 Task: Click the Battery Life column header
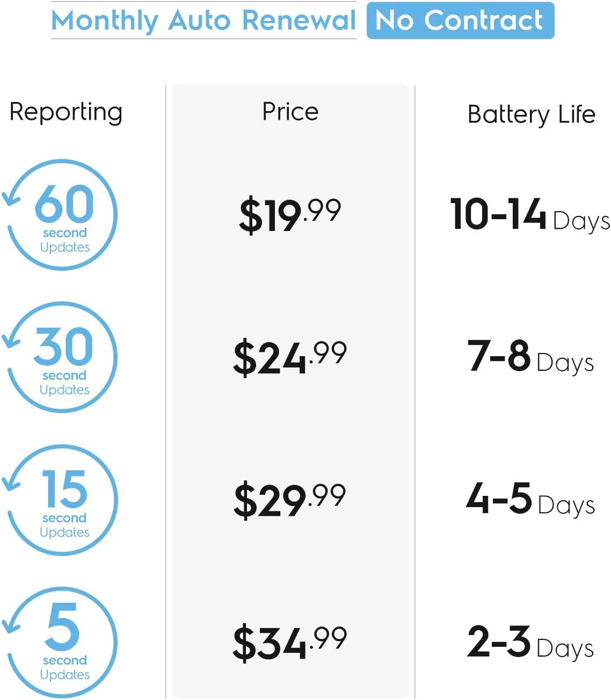531,114
